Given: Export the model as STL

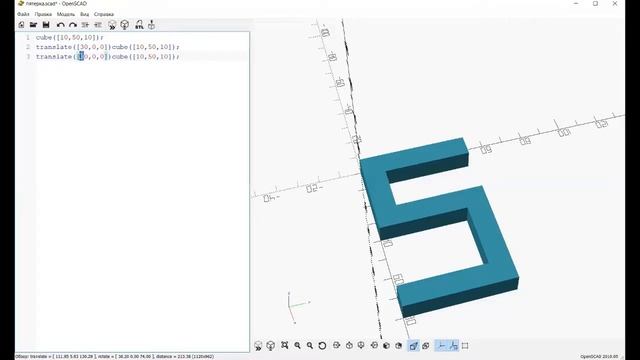Looking at the screenshot, I should click(x=139, y=25).
